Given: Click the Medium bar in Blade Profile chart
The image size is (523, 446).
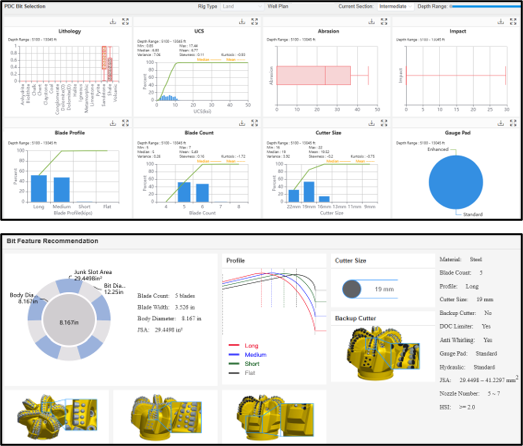Looking at the screenshot, I should 62,189.
